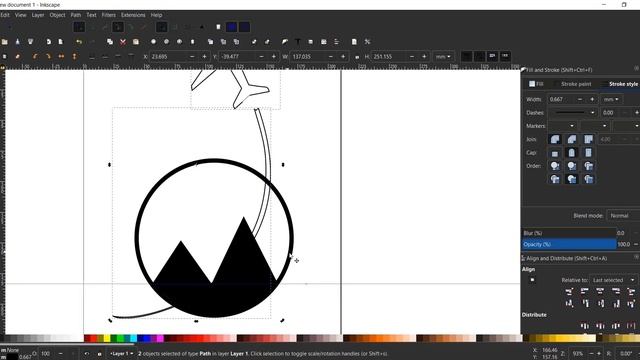Click the document properties page icon
This screenshot has height=360, width=640.
pyautogui.click(x=354, y=42)
